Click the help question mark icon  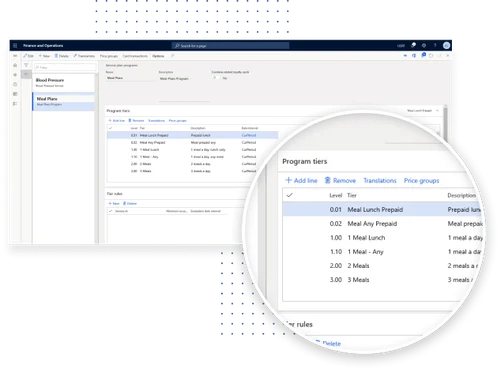435,45
